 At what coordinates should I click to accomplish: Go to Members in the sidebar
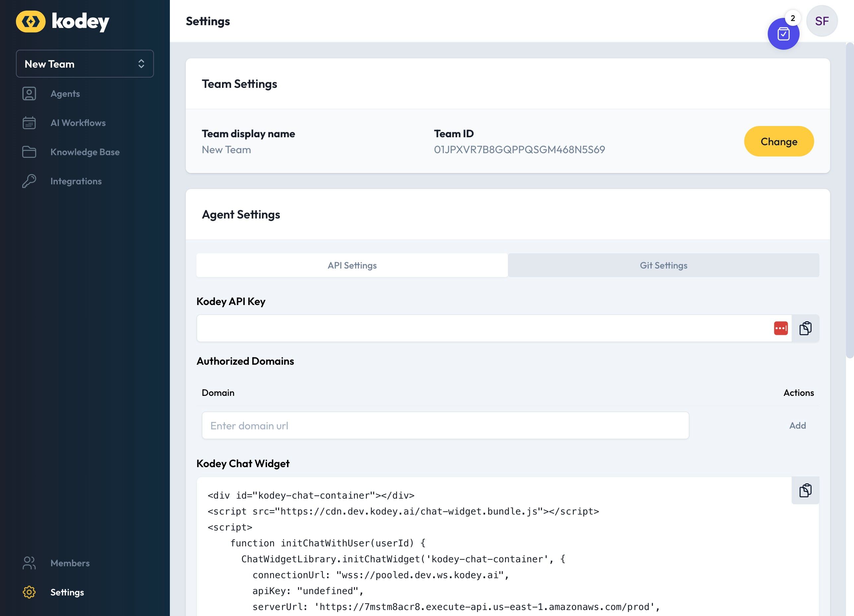tap(70, 563)
